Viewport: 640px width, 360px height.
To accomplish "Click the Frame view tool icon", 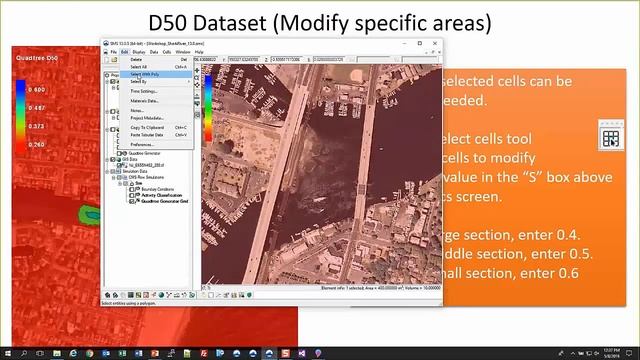I will tap(197, 85).
